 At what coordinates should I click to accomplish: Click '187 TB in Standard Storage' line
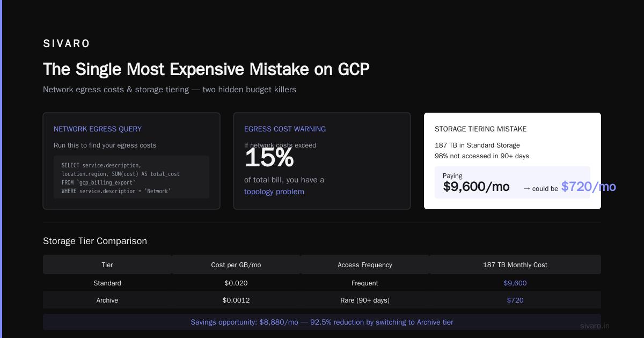(477, 145)
